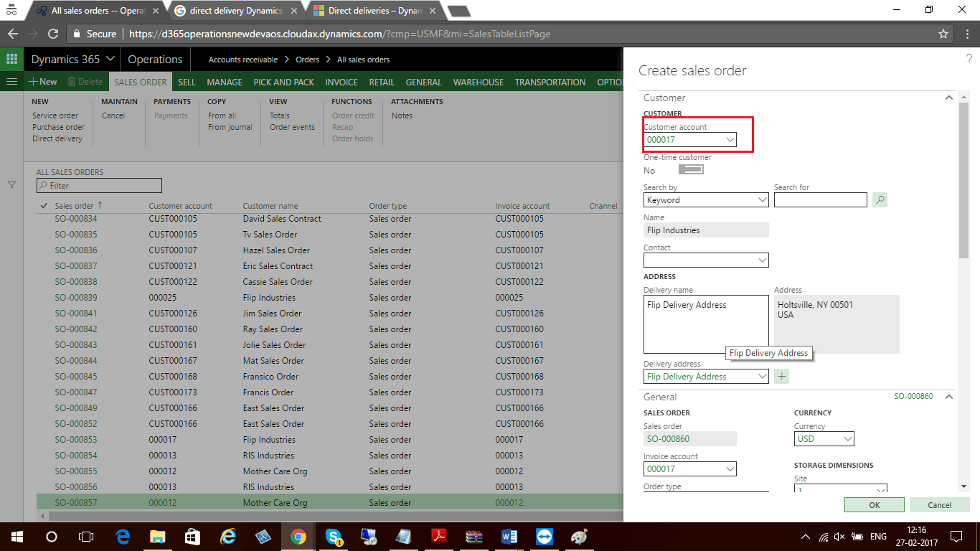
Task: Click the Filter field above the grid
Action: click(99, 185)
